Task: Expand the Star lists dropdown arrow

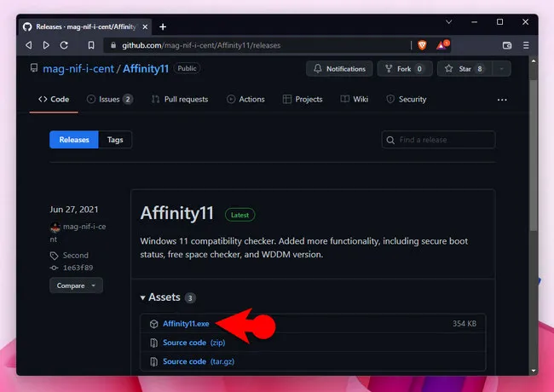Action: point(501,68)
